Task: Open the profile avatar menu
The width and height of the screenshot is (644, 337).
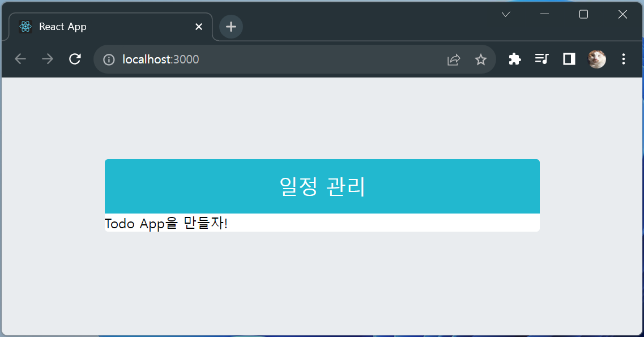Action: 597,59
